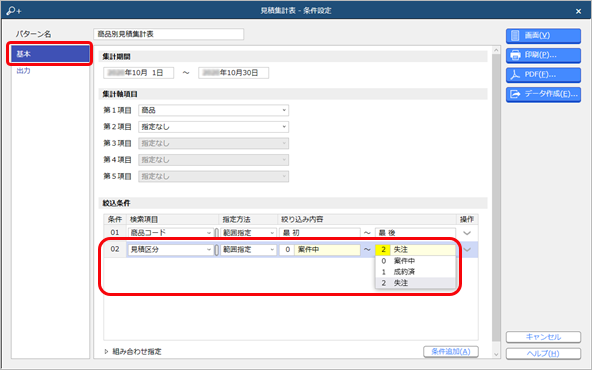
Task: Close the 条件設定 dialog window
Action: click(x=578, y=11)
